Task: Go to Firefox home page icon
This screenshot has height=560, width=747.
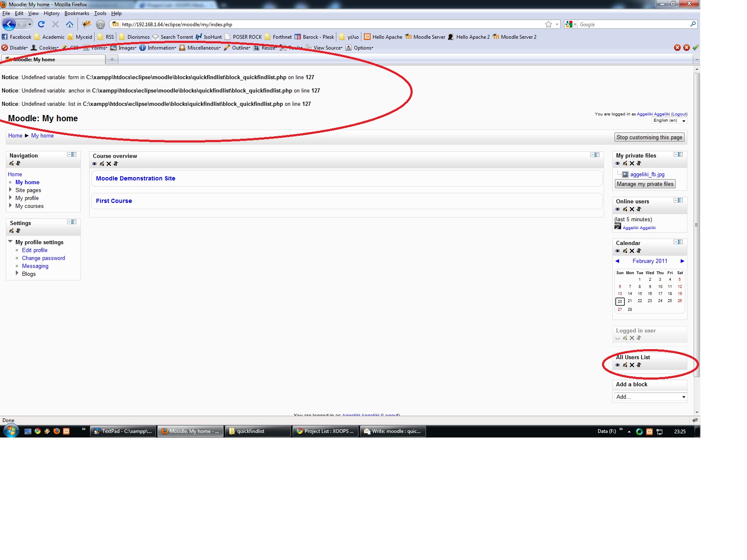Action: [x=70, y=24]
